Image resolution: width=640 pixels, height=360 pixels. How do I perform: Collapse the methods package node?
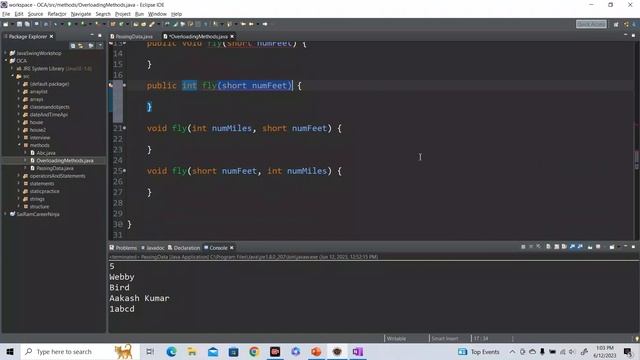[18, 145]
